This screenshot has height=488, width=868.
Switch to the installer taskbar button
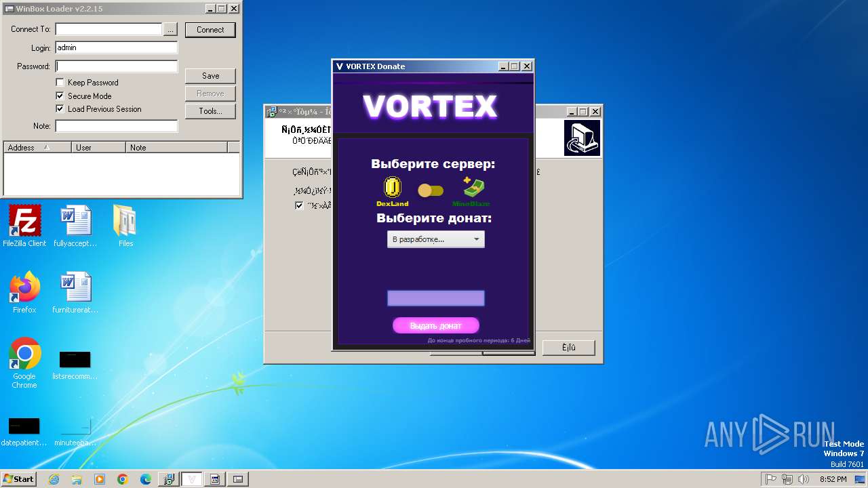click(x=169, y=479)
